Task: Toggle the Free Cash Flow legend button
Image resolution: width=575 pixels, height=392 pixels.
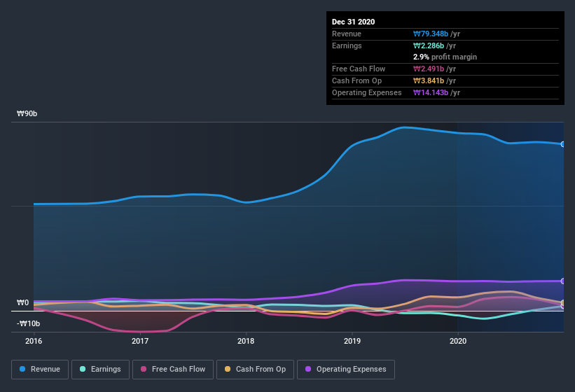Action: (173, 370)
